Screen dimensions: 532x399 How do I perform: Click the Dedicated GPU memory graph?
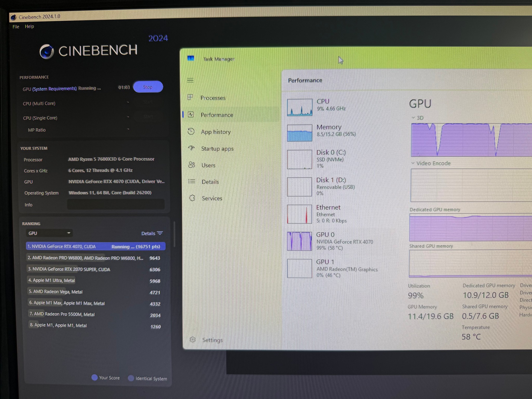pos(471,228)
